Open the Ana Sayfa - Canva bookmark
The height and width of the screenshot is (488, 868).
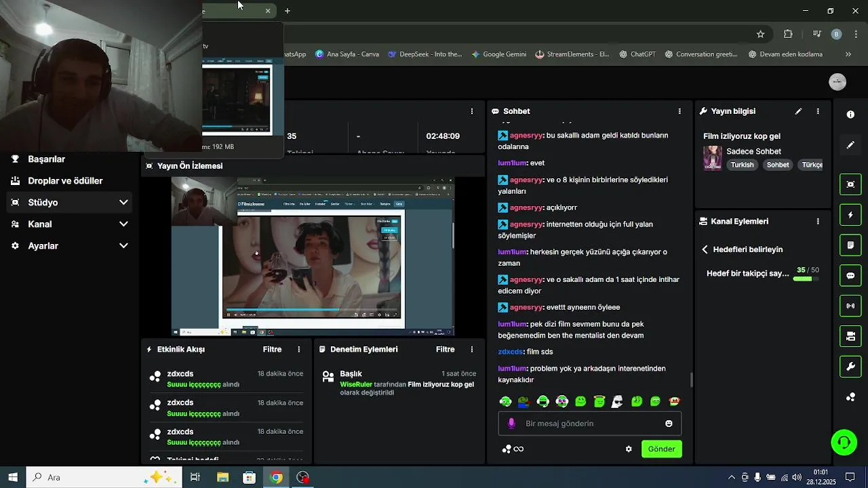pos(347,54)
